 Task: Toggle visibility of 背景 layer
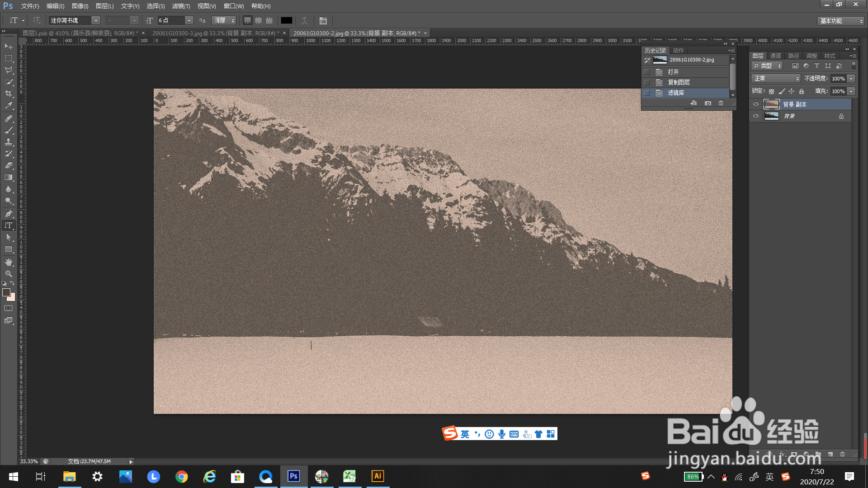pyautogui.click(x=756, y=116)
